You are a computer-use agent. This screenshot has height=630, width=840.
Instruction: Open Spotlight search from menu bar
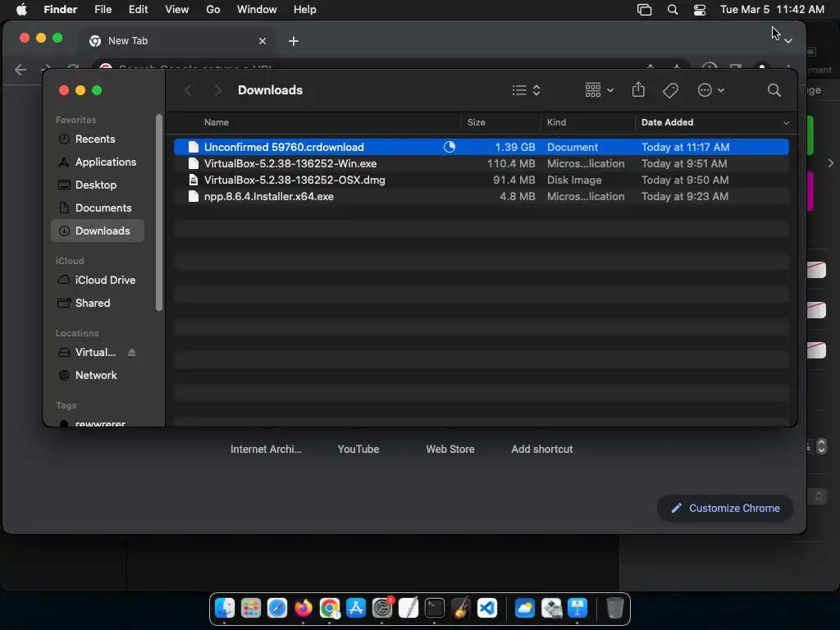click(673, 10)
